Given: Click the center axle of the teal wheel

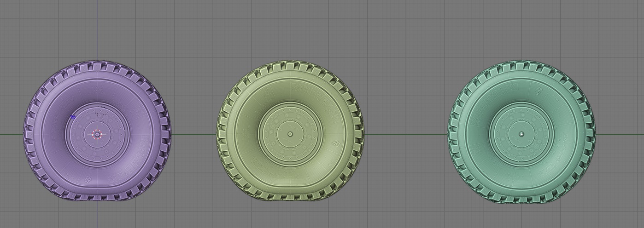Looking at the screenshot, I should click(x=521, y=134).
